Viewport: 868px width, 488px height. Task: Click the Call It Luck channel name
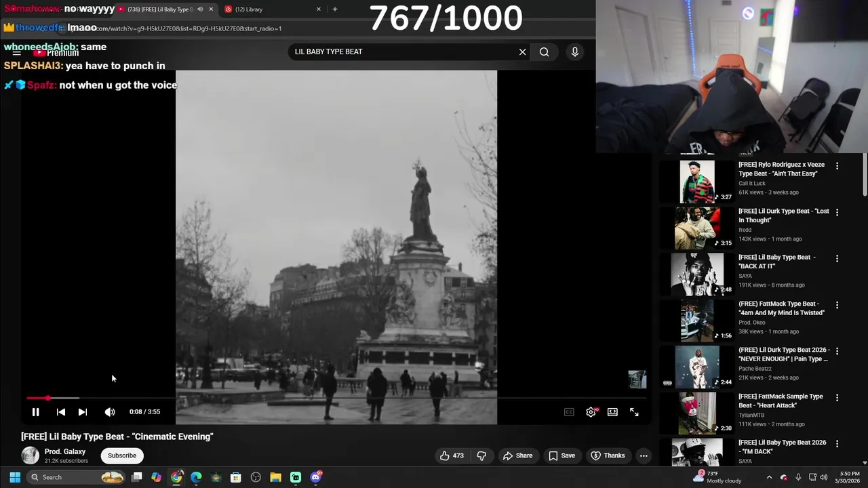pyautogui.click(x=752, y=183)
